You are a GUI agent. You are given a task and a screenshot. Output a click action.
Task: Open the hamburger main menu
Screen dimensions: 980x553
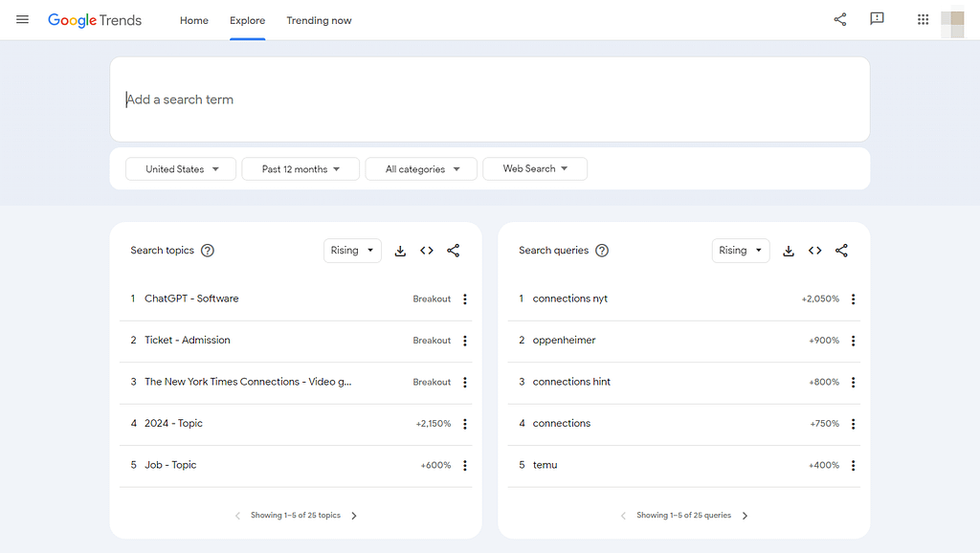click(23, 20)
